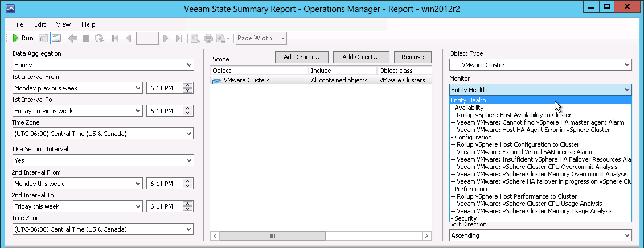
Task: Go to next page icon
Action: tap(166, 38)
